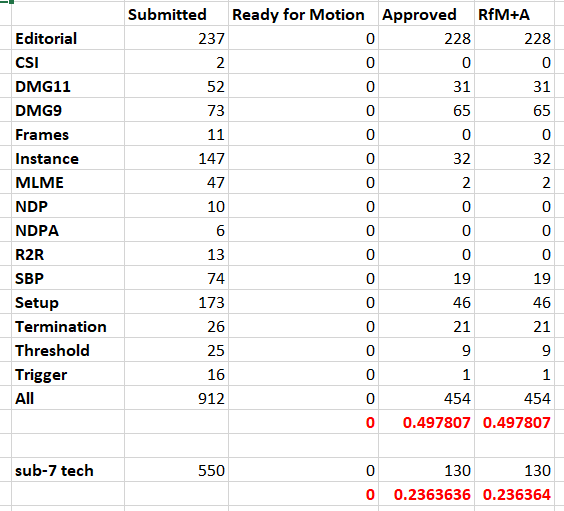Select the SBP submitted value 74
The height and width of the screenshot is (511, 564).
coord(176,278)
